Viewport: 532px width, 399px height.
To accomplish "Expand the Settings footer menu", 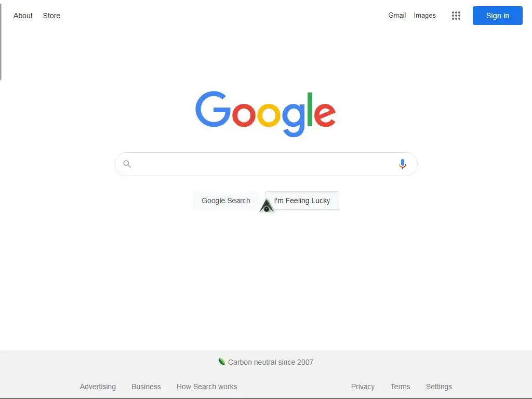I will [439, 387].
